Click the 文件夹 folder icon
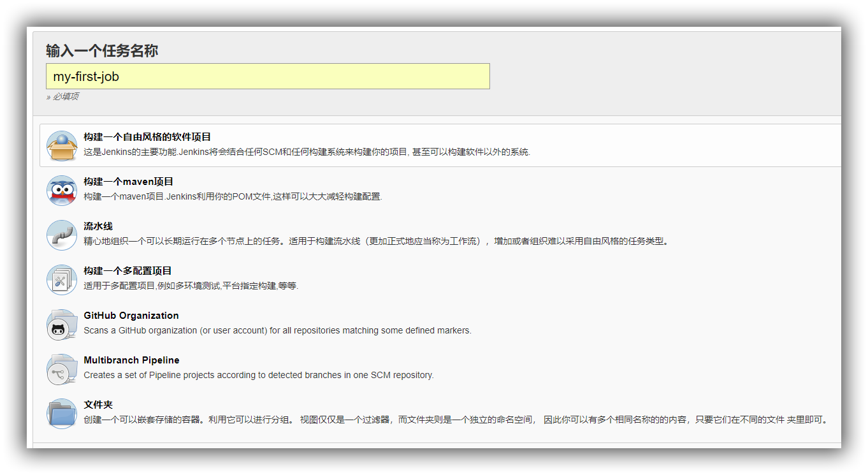This screenshot has width=868, height=475. pyautogui.click(x=62, y=414)
